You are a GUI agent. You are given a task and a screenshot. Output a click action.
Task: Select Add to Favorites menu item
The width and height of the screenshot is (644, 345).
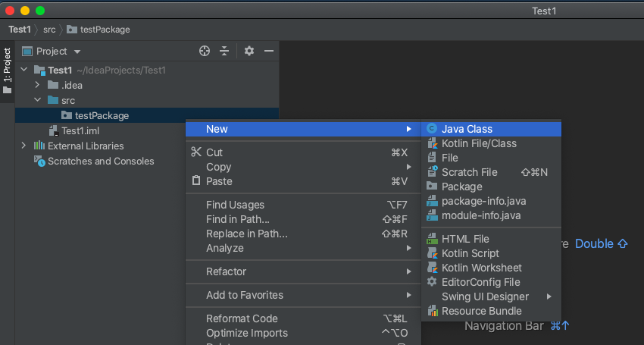(x=304, y=295)
